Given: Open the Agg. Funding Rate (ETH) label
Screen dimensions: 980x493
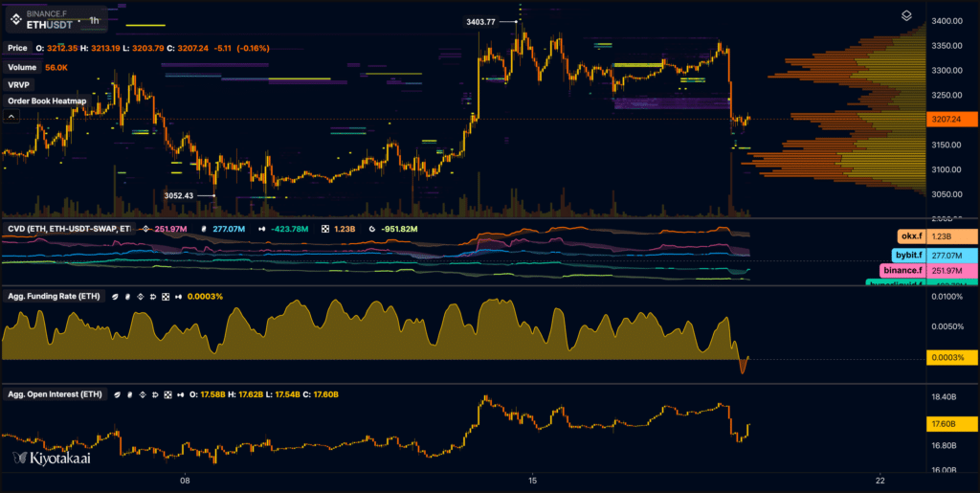Looking at the screenshot, I should click(x=54, y=296).
